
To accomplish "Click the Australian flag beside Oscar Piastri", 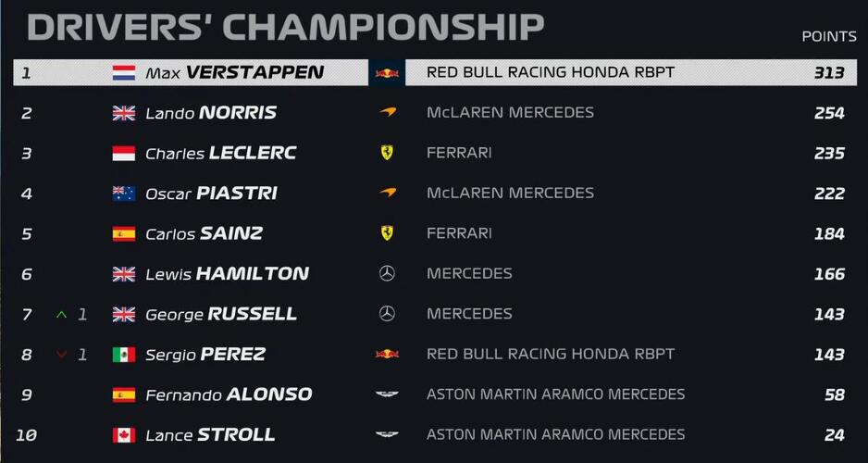I will (x=123, y=194).
